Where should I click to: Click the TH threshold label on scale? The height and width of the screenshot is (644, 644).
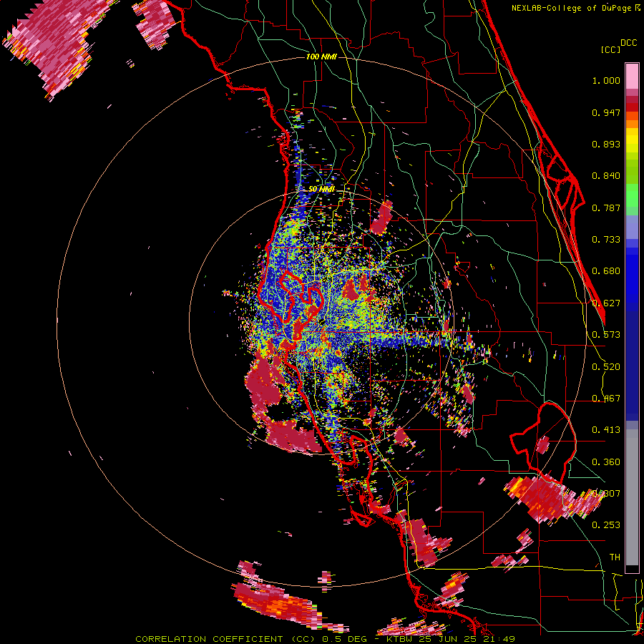(x=615, y=557)
